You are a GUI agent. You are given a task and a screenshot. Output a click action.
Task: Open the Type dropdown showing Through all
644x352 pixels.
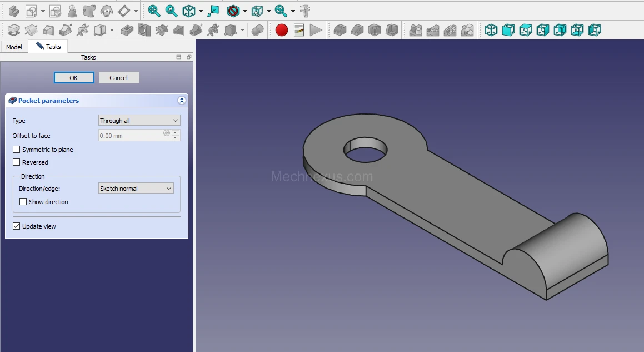click(139, 121)
